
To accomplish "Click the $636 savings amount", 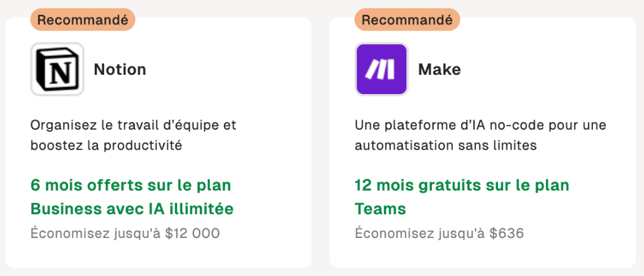I will click(507, 234).
